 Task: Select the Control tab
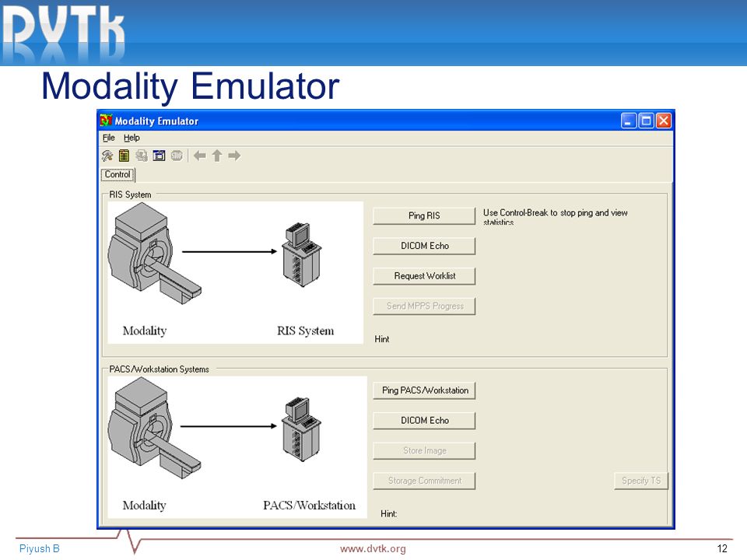coord(117,175)
